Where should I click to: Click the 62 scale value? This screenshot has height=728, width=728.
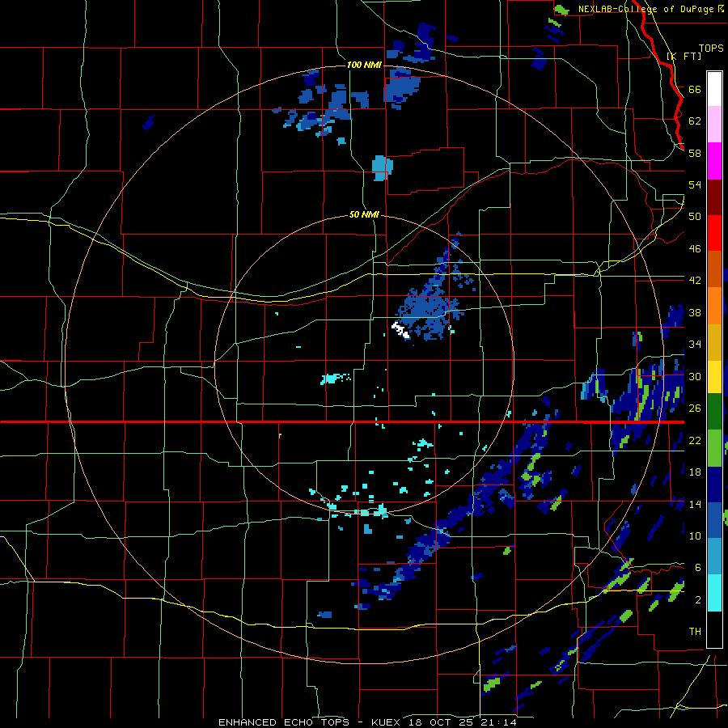click(x=695, y=121)
